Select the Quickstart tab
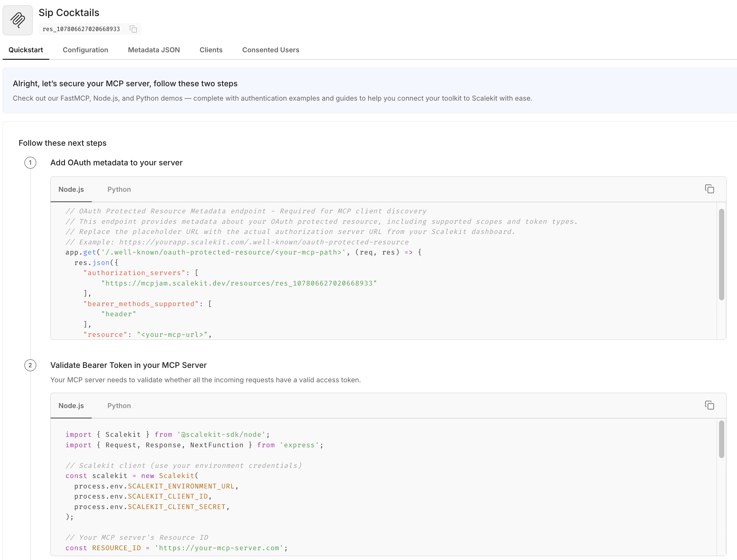This screenshot has width=737, height=560. tap(26, 50)
